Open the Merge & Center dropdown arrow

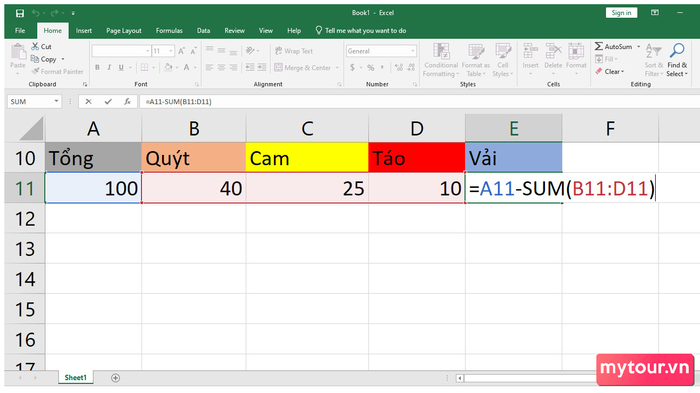click(337, 68)
